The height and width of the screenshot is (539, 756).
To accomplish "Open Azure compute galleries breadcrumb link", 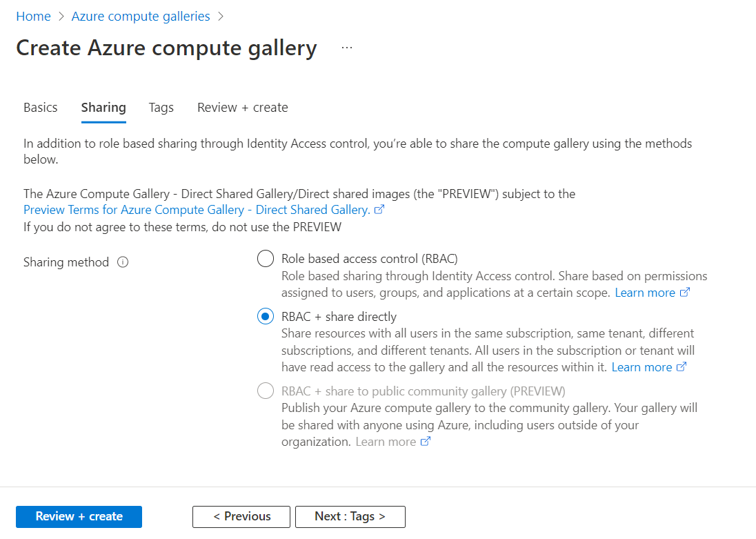I will click(x=140, y=15).
